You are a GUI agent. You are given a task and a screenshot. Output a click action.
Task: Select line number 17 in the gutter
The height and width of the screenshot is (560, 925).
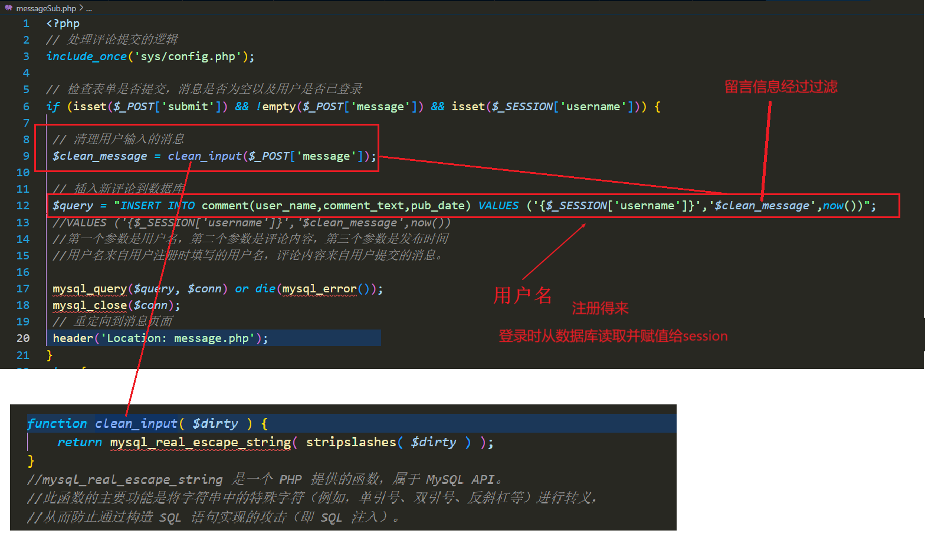click(x=23, y=289)
